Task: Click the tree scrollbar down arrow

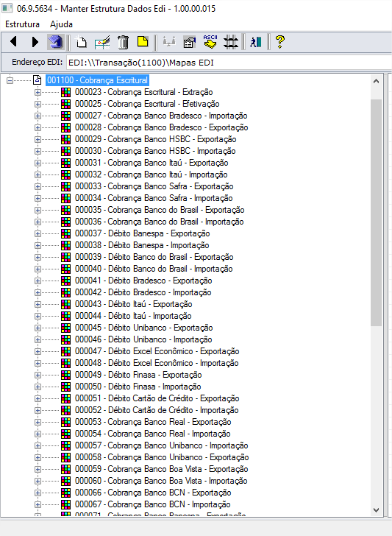Action: pos(376,510)
